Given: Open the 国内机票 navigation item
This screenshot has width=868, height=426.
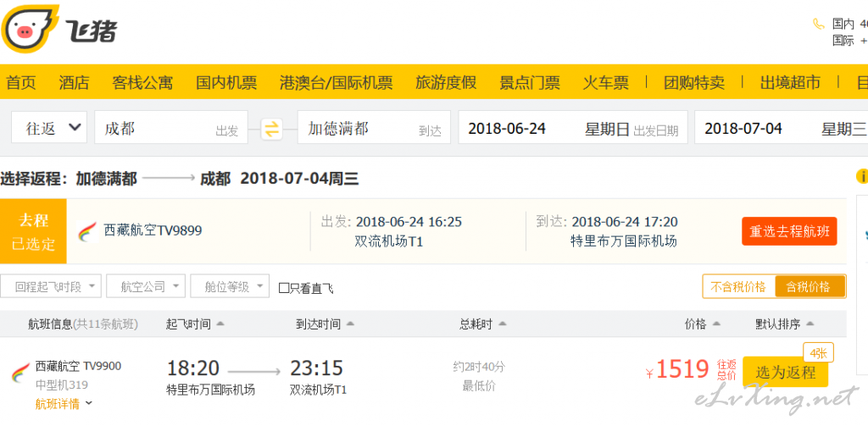Looking at the screenshot, I should 226,82.
